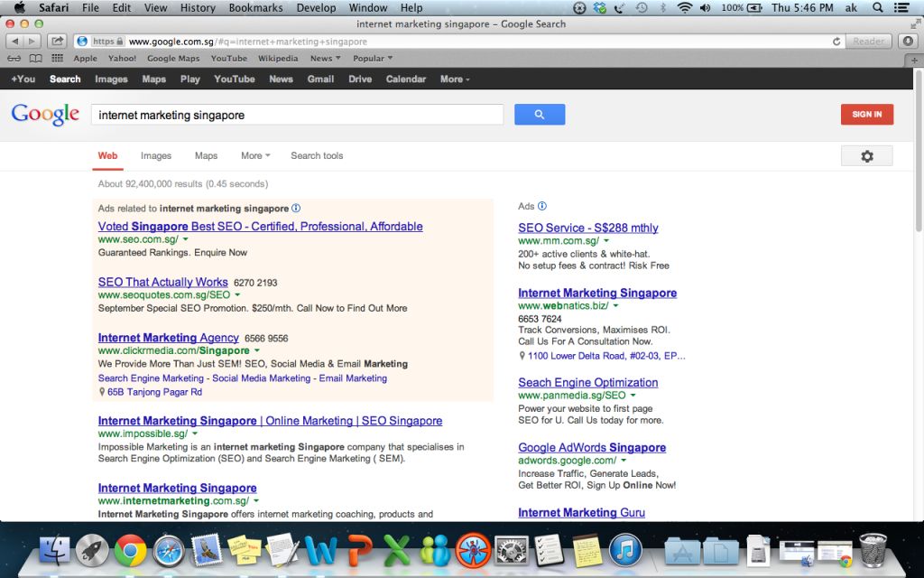924x578 pixels.
Task: Expand the Popular bookmarks dropdown
Action: point(373,59)
